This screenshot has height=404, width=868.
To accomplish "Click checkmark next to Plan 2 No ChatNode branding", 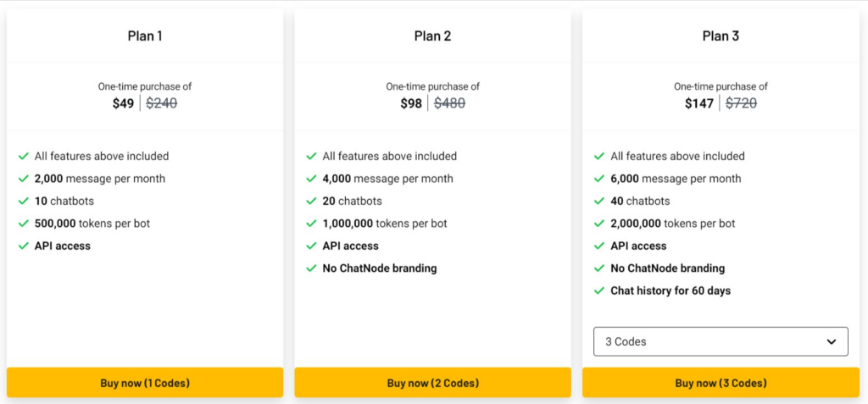I will (x=311, y=268).
